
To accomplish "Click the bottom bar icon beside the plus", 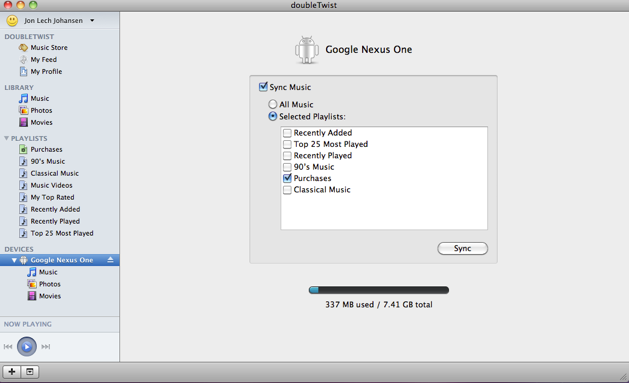I will coord(30,372).
